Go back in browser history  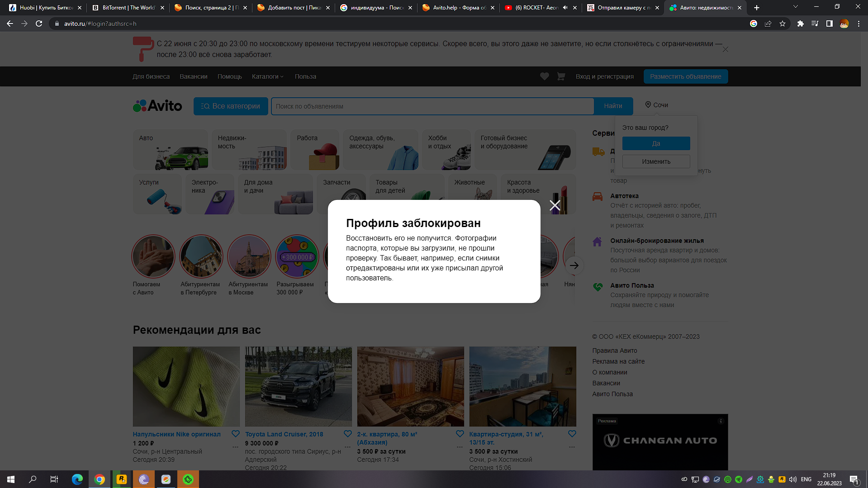pos(10,24)
